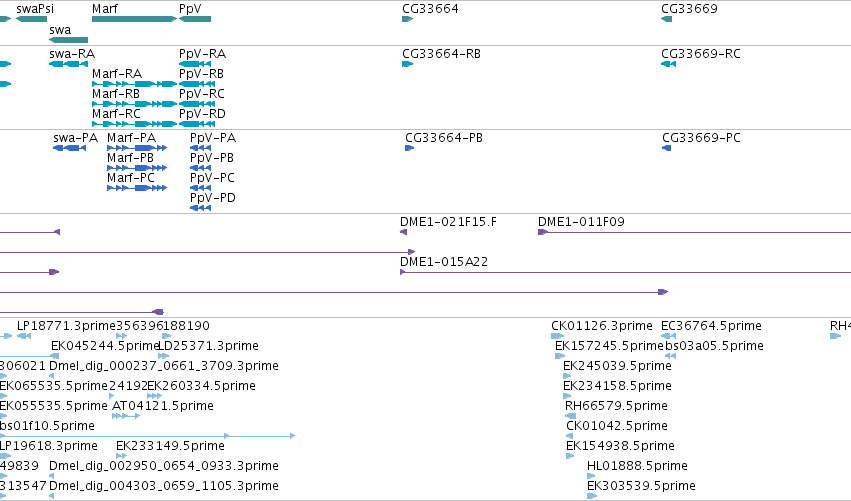The image size is (851, 501).
Task: Open protein Marf-PB
Action: click(x=130, y=158)
